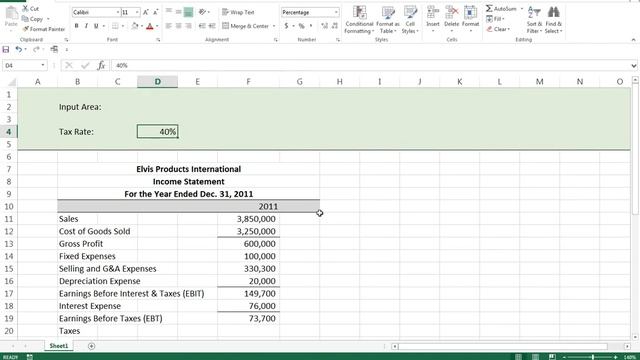The image size is (640, 360).
Task: Open Sort & Filter menu
Action: click(x=534, y=20)
